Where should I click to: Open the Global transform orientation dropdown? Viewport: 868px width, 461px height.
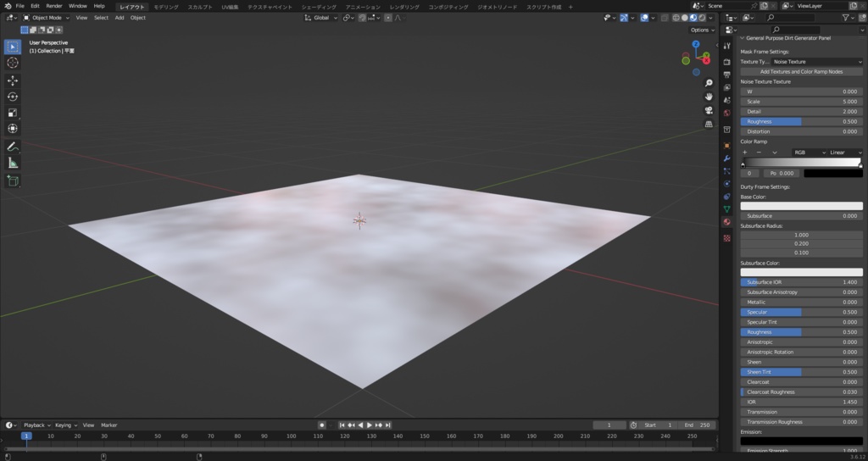click(x=321, y=18)
